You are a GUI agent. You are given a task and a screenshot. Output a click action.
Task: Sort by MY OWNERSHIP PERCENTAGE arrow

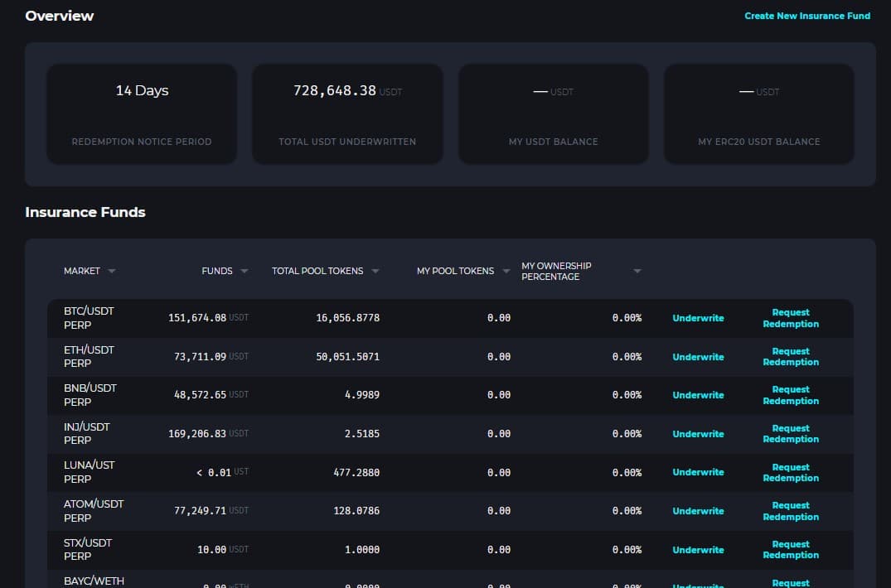637,271
